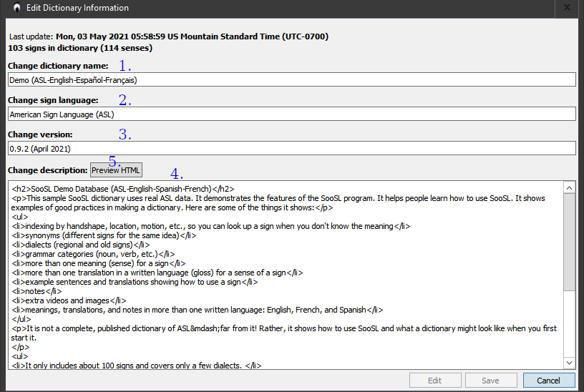This screenshot has height=392, width=584.
Task: Click the description scrollbar down arrow
Action: pyautogui.click(x=569, y=363)
